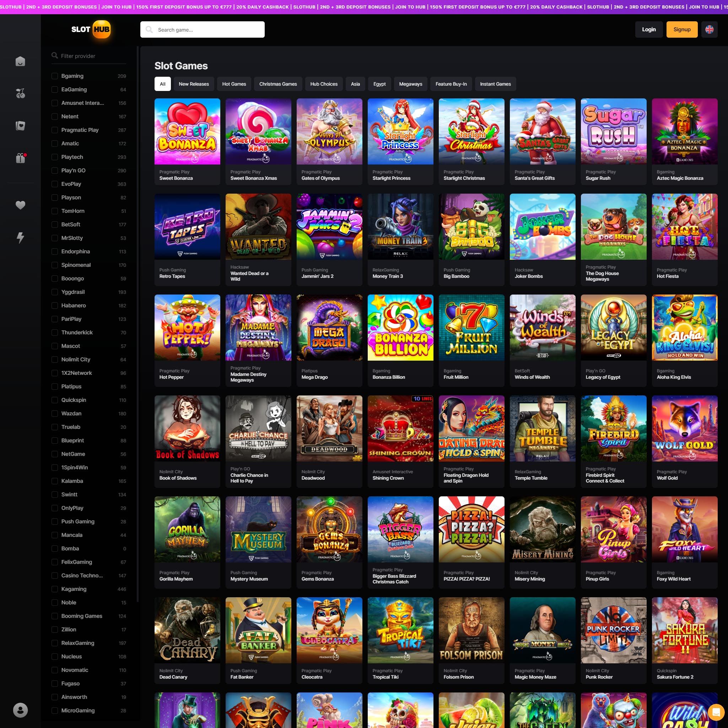Open the Gates of Olympus thumbnail

pyautogui.click(x=329, y=131)
